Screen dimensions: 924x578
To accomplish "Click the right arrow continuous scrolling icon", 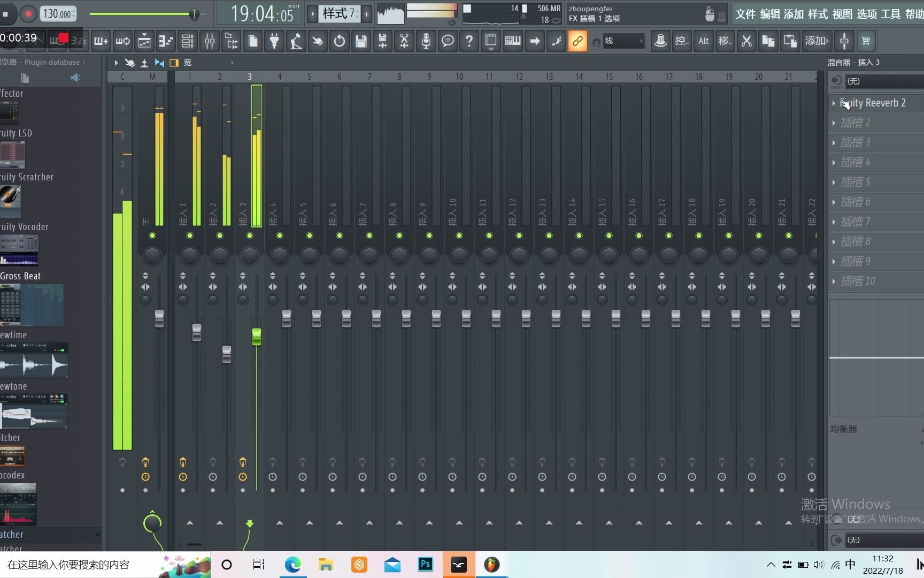I will 535,41.
